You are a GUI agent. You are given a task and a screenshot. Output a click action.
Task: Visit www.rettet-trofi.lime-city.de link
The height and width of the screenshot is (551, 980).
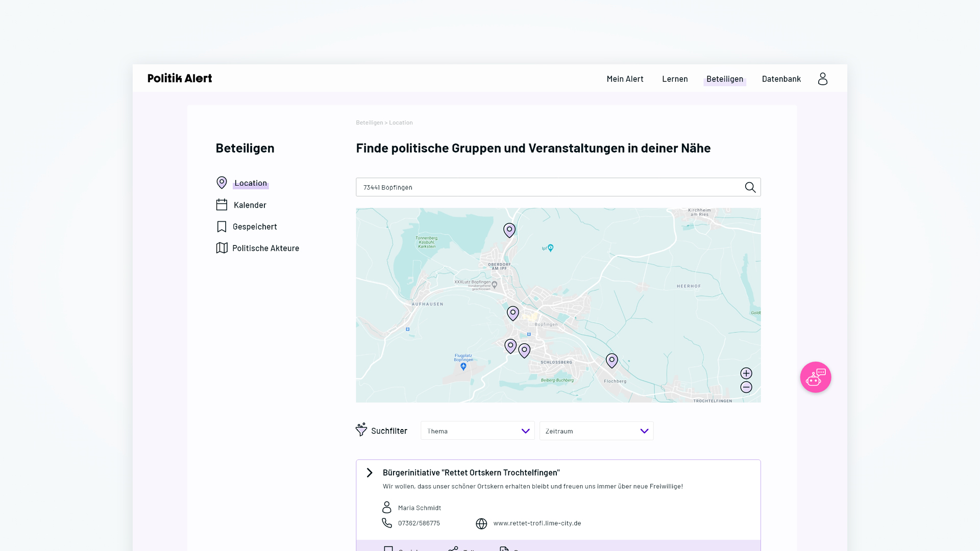point(537,523)
